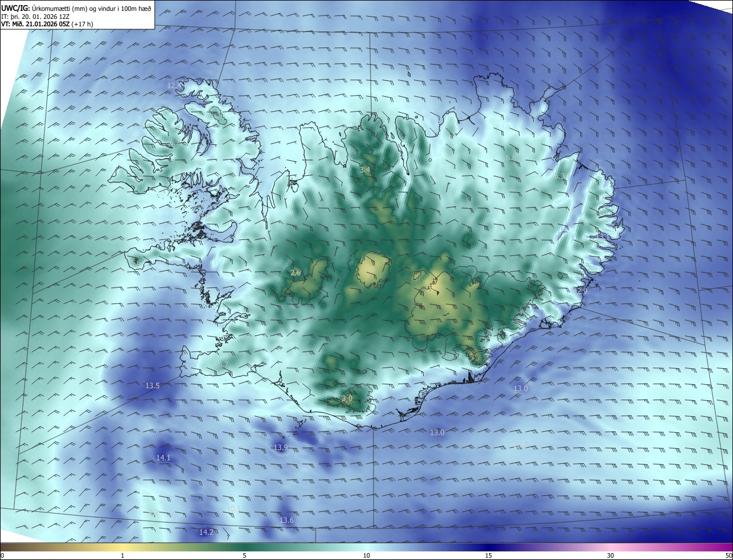The width and height of the screenshot is (733, 560).
Task: Click the 12.4 value near the Westfjords tip
Action: pos(174,85)
